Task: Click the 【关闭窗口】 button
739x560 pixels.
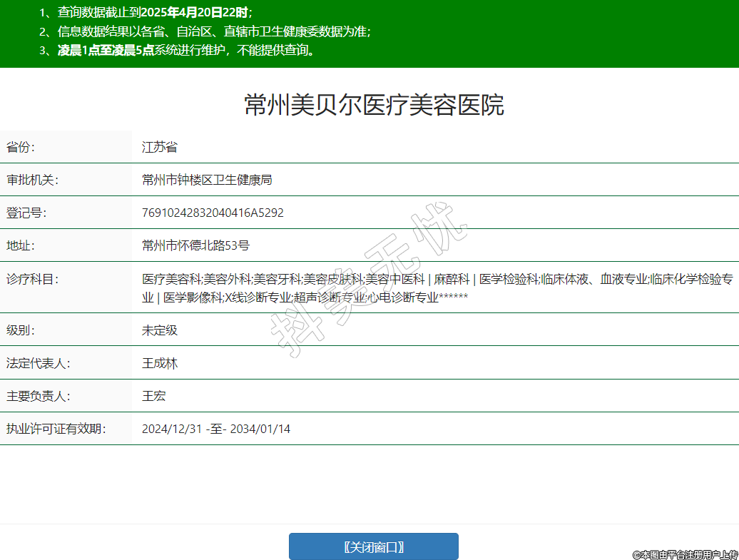Action: pyautogui.click(x=373, y=547)
